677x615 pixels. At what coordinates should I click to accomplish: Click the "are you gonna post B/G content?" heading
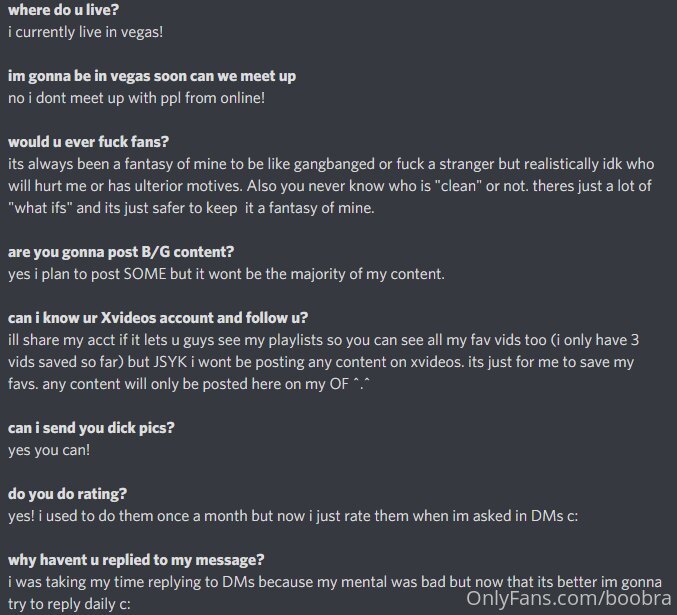point(121,252)
